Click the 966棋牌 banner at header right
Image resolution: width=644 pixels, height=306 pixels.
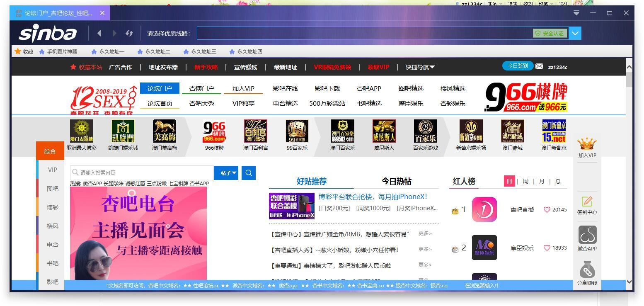click(526, 97)
